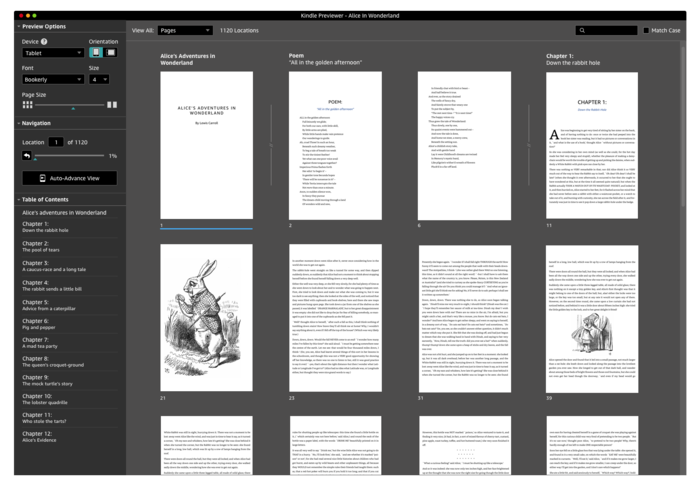700x486 pixels.
Task: Select portrait orientation icon
Action: pos(97,52)
